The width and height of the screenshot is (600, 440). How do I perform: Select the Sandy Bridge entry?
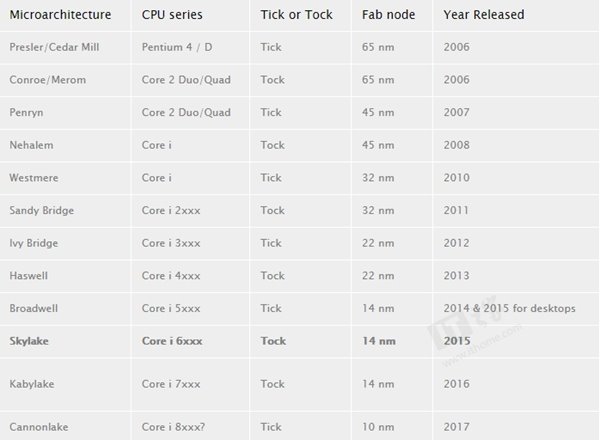(42, 210)
